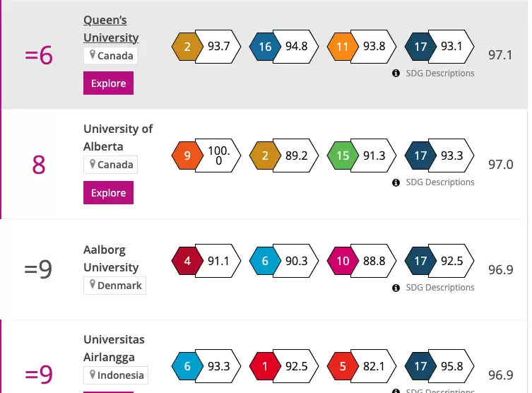Show SDG Descriptions for Aalborg University
The image size is (532, 393).
point(440,288)
